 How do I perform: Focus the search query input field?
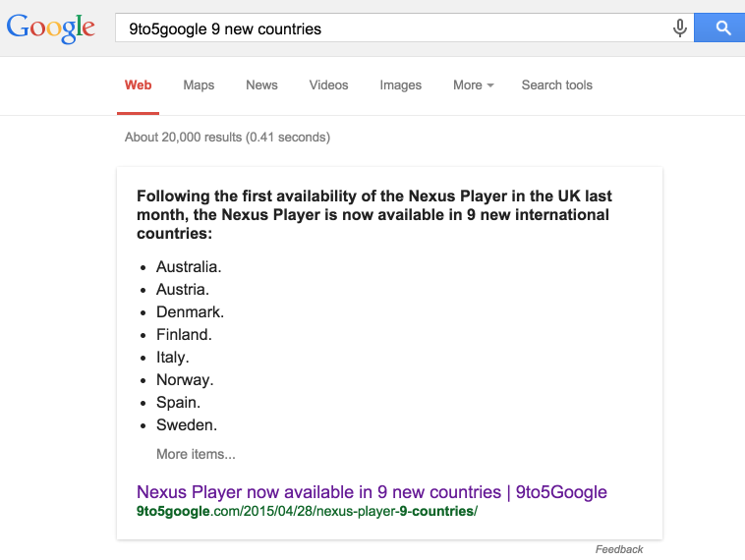click(x=393, y=28)
